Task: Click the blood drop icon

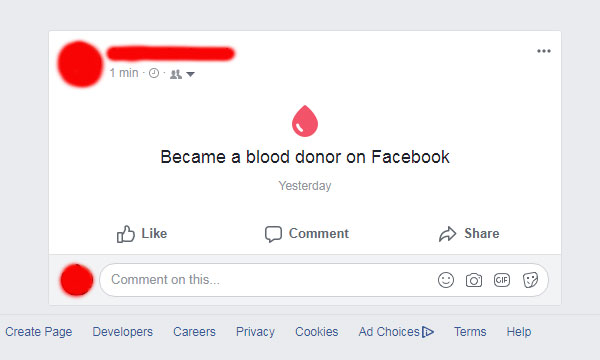Action: pyautogui.click(x=305, y=121)
